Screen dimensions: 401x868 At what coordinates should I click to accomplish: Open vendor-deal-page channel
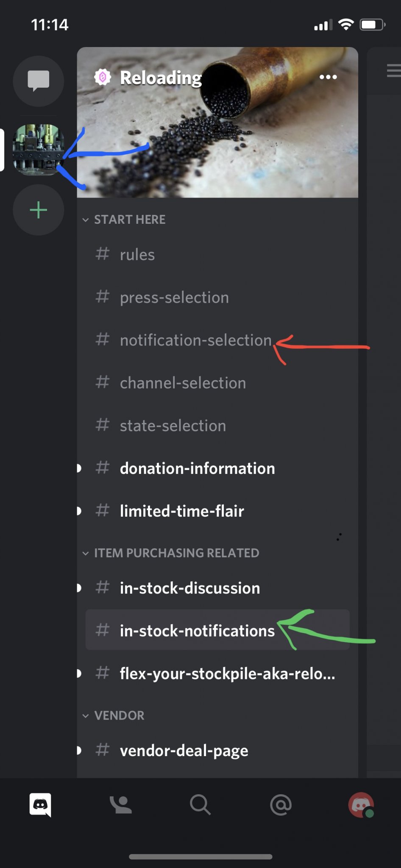click(x=184, y=751)
